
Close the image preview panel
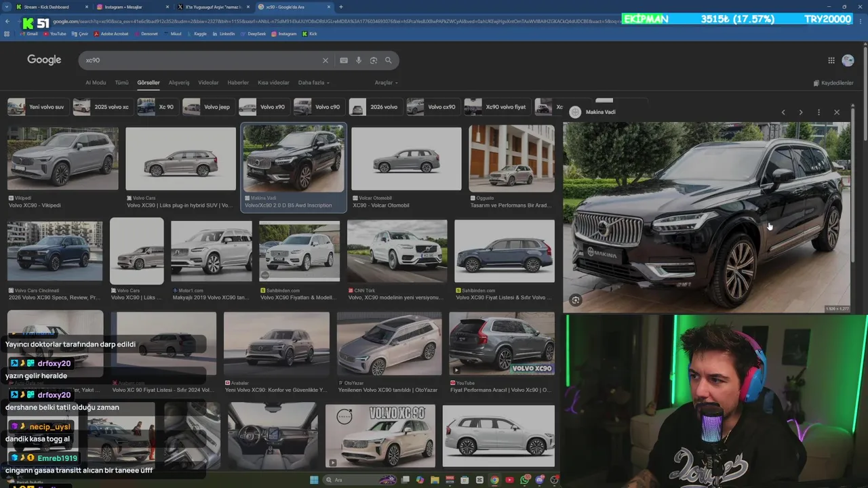[837, 112]
